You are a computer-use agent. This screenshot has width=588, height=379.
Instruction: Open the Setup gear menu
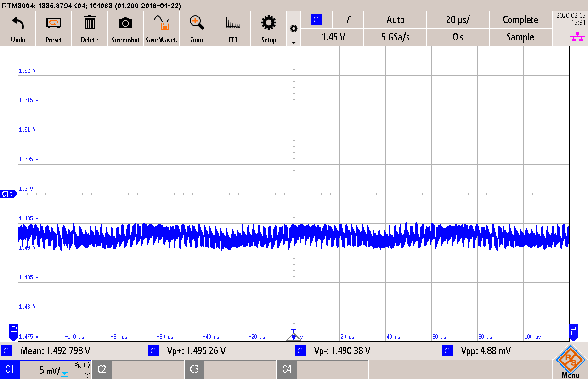point(269,29)
